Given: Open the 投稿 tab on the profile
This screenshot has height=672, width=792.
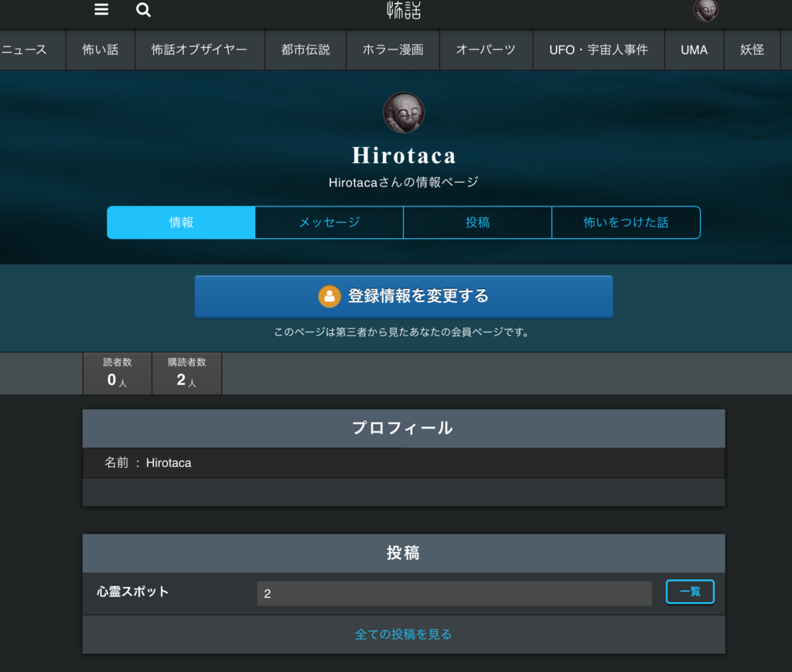Looking at the screenshot, I should 477,222.
